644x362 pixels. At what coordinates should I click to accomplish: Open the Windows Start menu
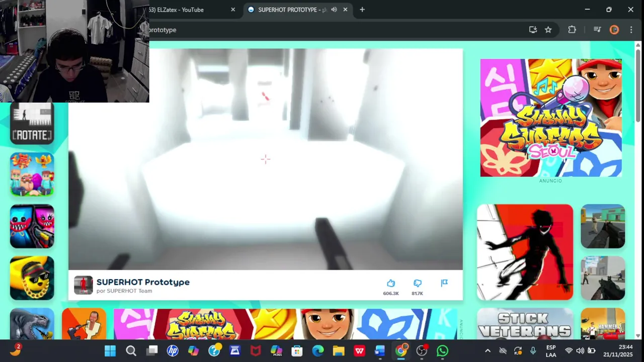point(110,351)
